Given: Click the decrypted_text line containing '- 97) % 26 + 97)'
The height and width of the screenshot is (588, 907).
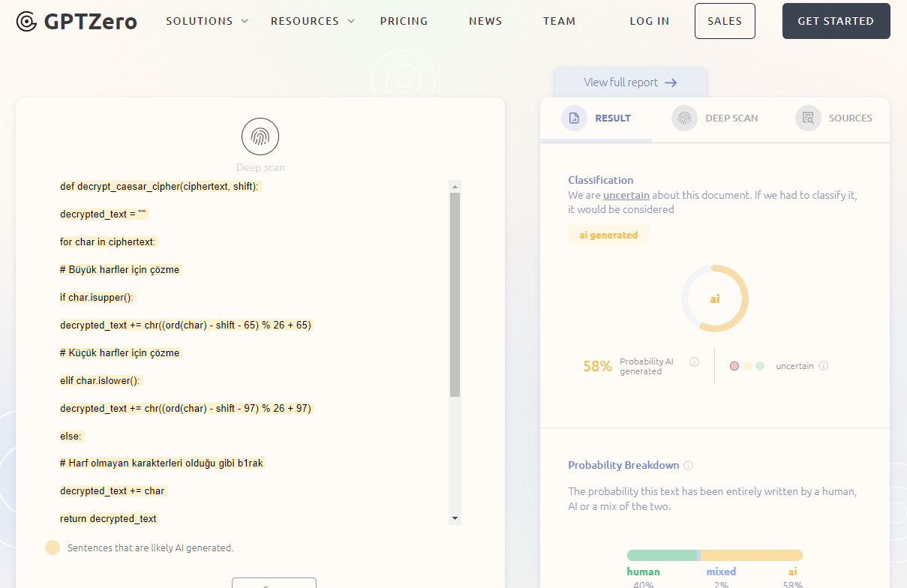Looking at the screenshot, I should [x=186, y=408].
